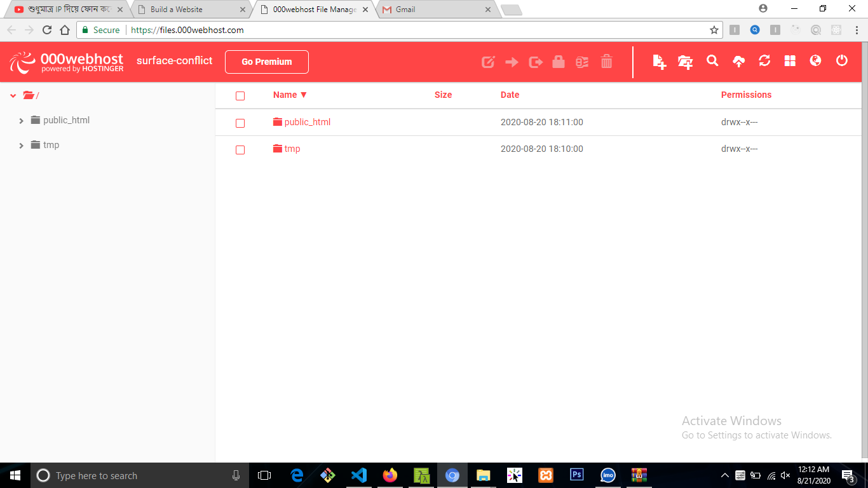Close the Build a Website tab
Screen dimensions: 868x488
[243, 10]
